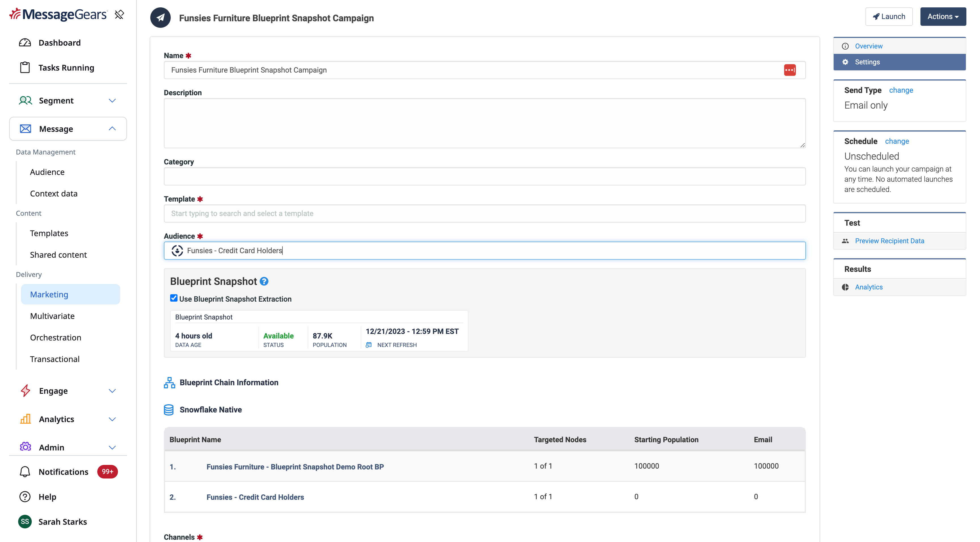Change the Schedule
The image size is (980, 542).
click(897, 141)
